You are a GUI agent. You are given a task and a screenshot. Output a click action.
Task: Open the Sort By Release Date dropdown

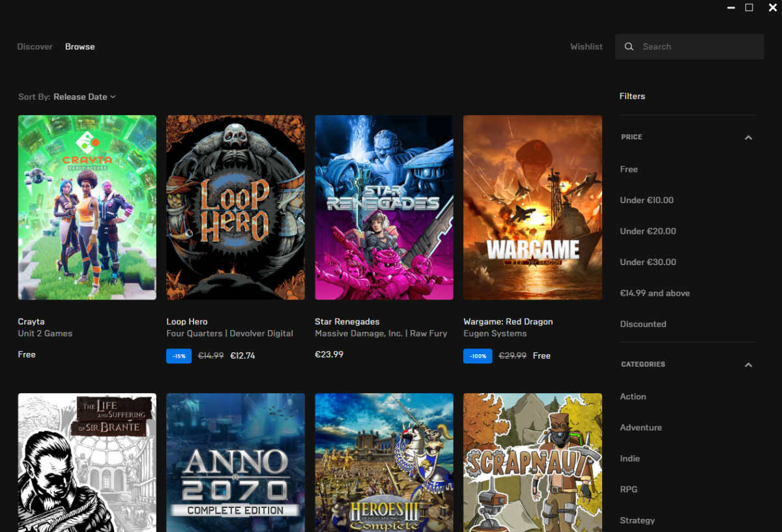point(84,97)
